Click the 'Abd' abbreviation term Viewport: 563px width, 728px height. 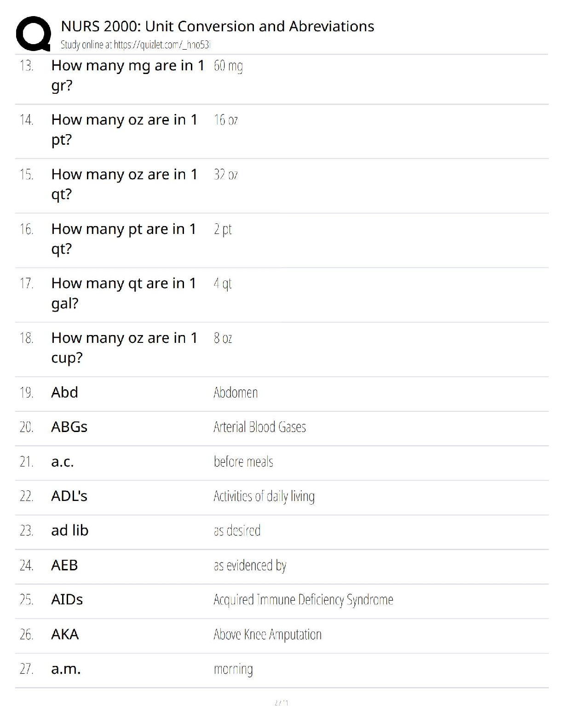coord(65,392)
